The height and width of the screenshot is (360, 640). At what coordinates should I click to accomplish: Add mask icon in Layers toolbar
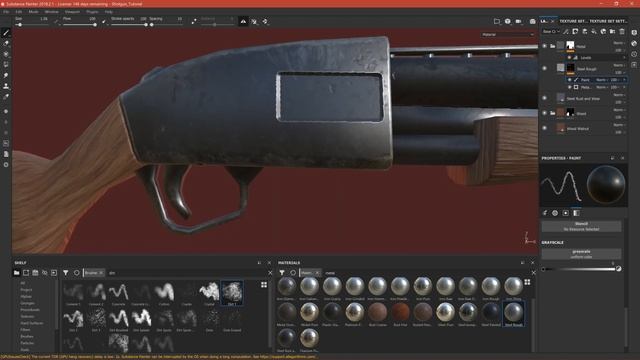576,31
